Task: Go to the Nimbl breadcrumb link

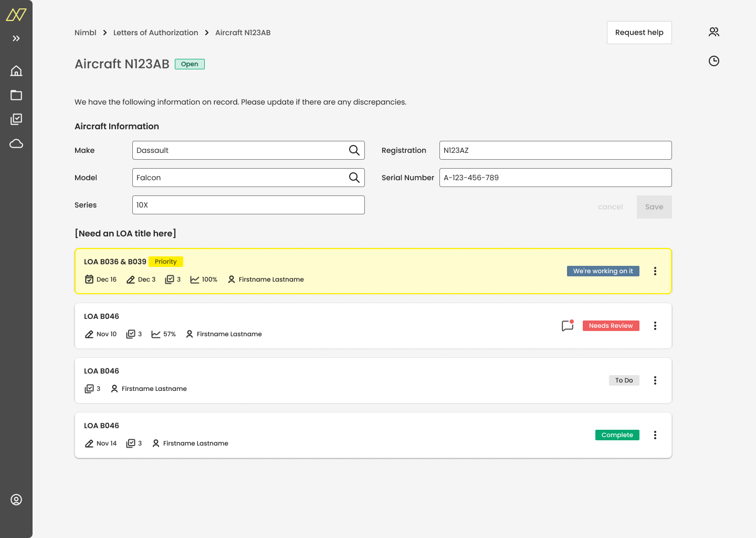Action: pyautogui.click(x=86, y=33)
